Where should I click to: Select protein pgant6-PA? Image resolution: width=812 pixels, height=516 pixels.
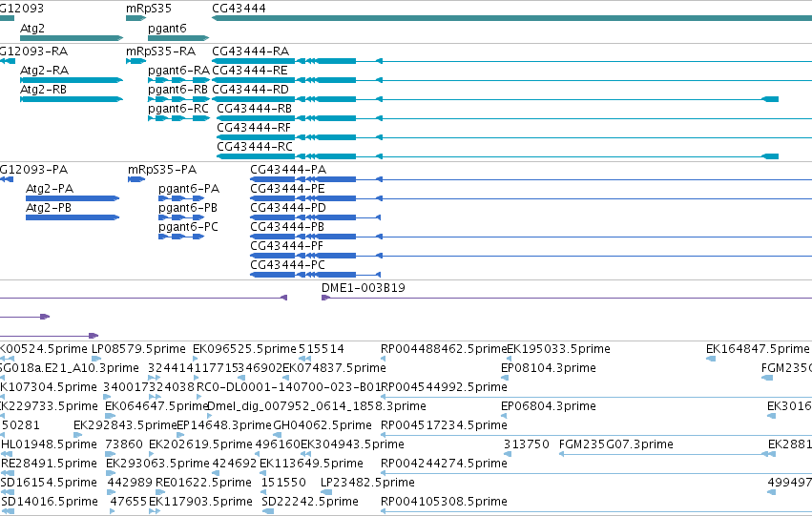pyautogui.click(x=181, y=198)
